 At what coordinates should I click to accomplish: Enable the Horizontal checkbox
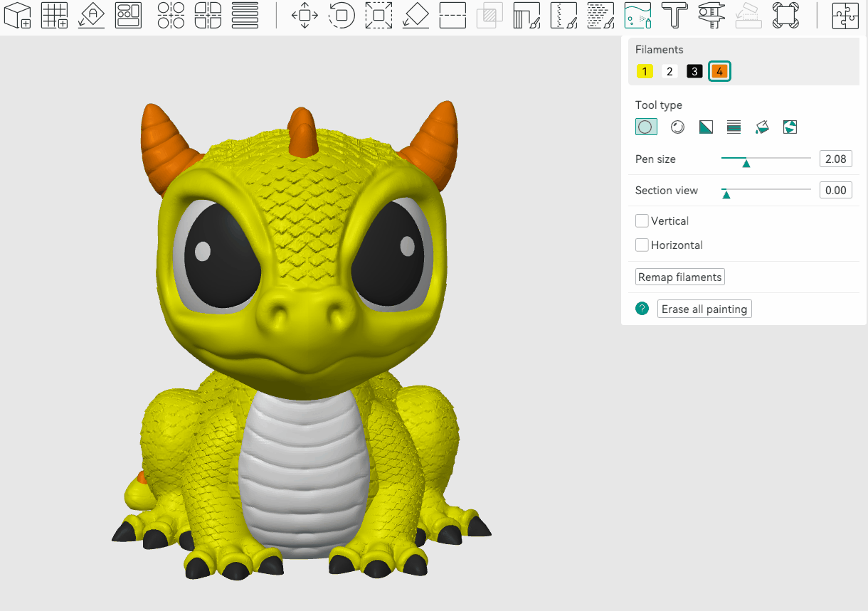pyautogui.click(x=642, y=245)
